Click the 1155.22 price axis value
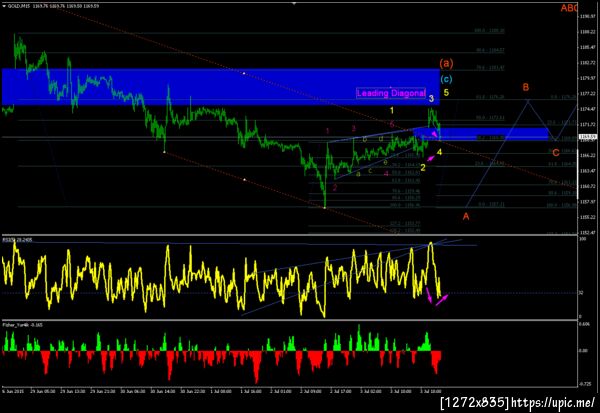Viewport: 600px width, 413px height. click(x=589, y=217)
